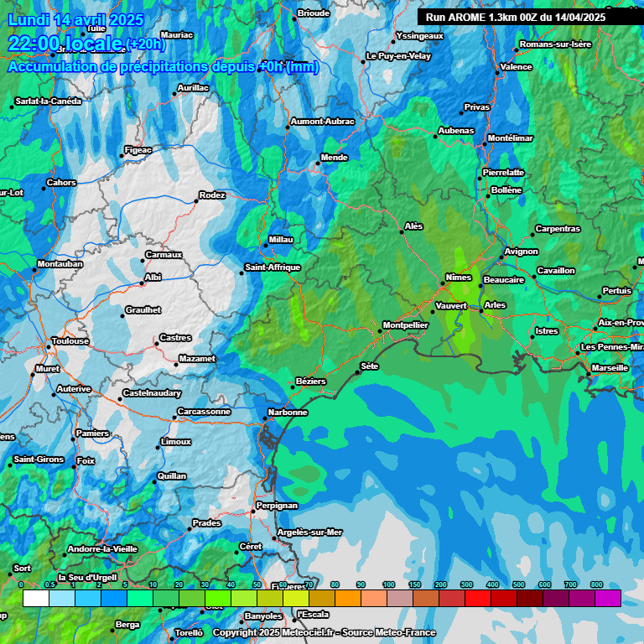644x644 pixels.
Task: Click the white 0 mm legend swatch
Action: (35, 598)
